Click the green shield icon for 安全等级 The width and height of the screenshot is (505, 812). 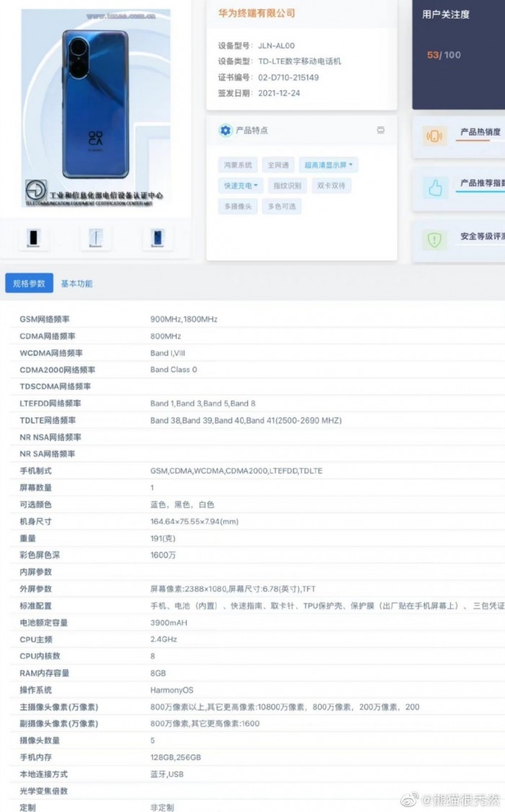pyautogui.click(x=434, y=239)
